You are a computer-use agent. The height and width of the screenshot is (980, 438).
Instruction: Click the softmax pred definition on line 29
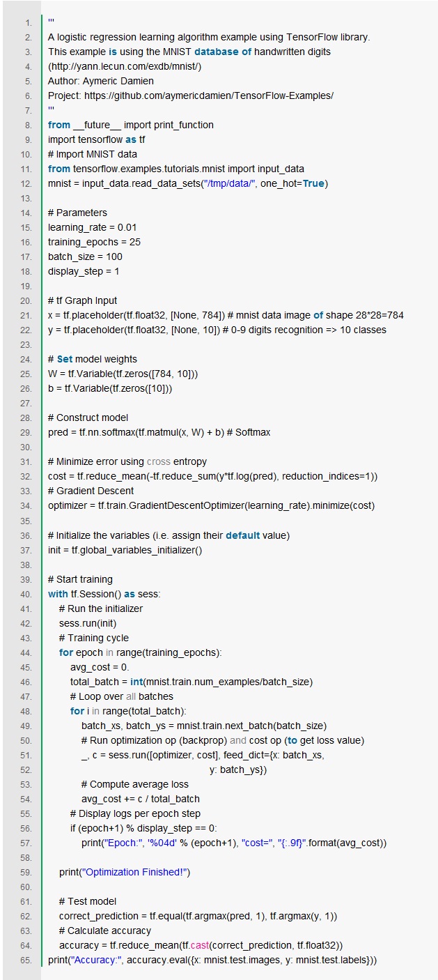pyautogui.click(x=159, y=432)
